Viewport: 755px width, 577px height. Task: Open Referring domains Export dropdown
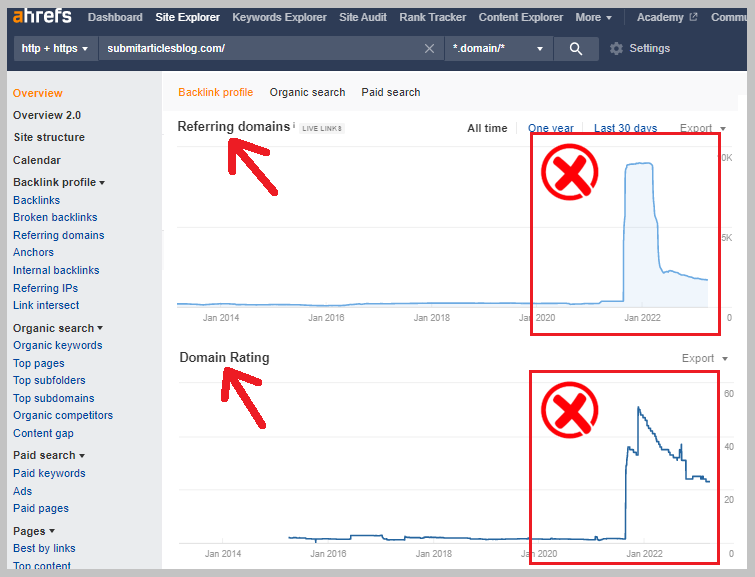[703, 128]
